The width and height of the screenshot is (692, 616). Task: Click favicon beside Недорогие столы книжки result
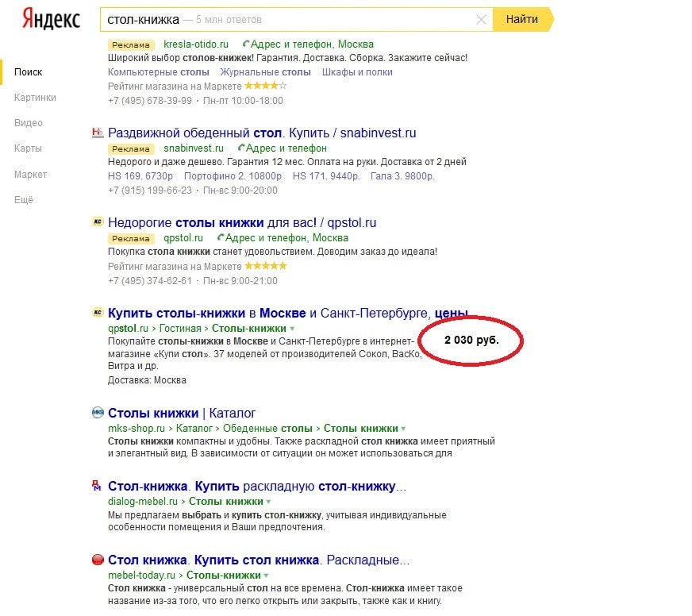pos(98,223)
